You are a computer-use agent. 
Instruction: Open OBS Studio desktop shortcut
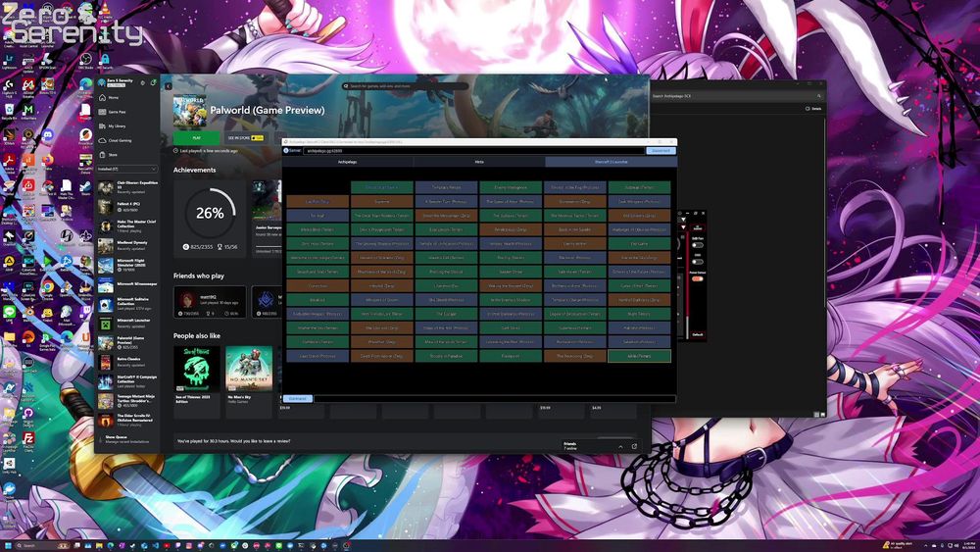85,61
